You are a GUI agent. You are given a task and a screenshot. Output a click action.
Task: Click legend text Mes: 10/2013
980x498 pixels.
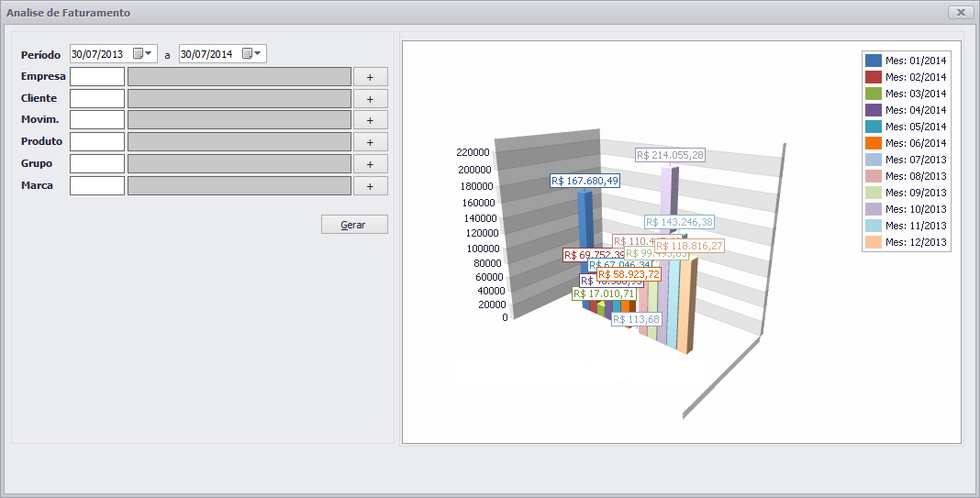916,209
